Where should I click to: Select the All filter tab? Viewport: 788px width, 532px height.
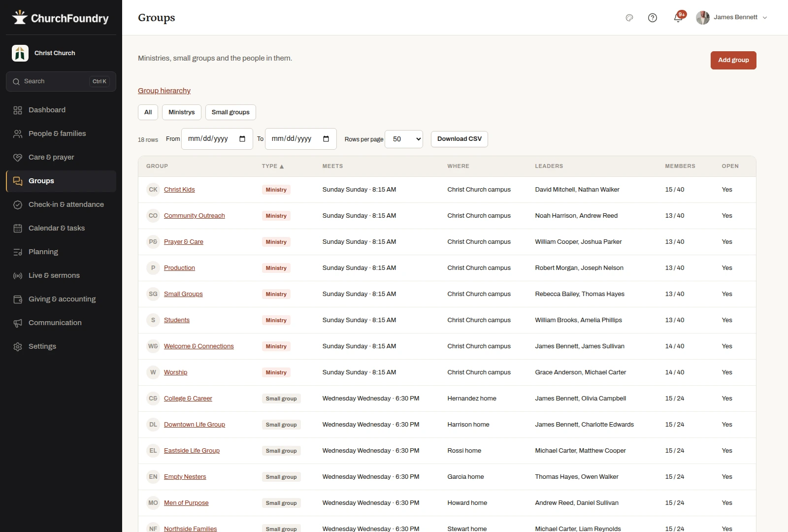(x=148, y=112)
